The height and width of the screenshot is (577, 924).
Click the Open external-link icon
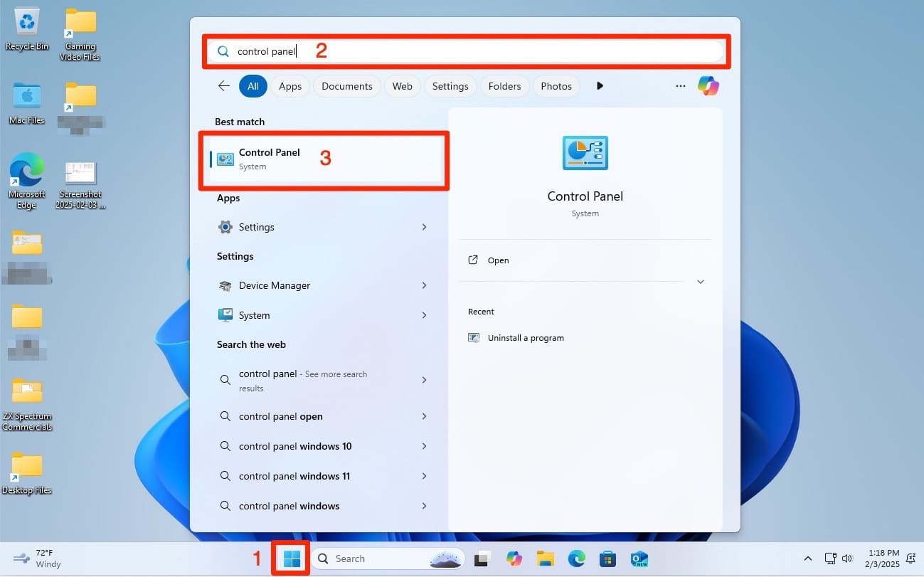[x=473, y=260]
